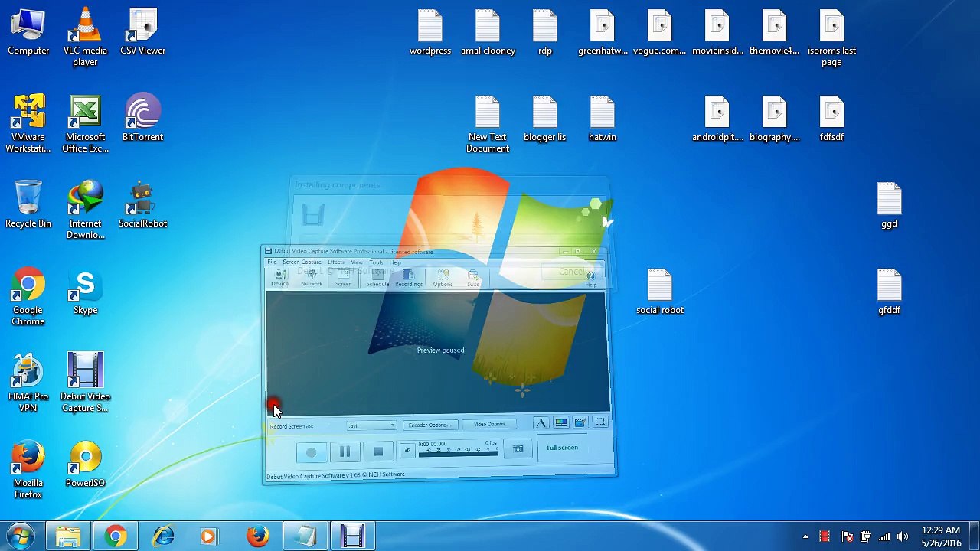Select the blogger lis file

point(545,119)
